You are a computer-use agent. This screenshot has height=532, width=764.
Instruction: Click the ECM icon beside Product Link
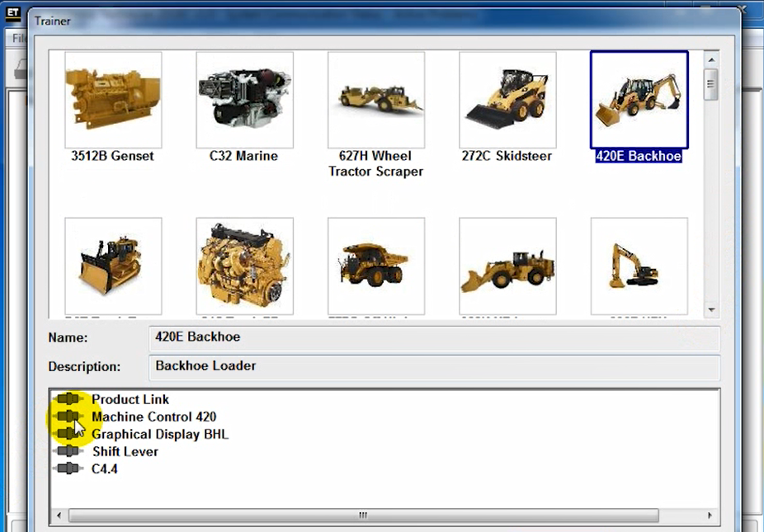tap(68, 399)
